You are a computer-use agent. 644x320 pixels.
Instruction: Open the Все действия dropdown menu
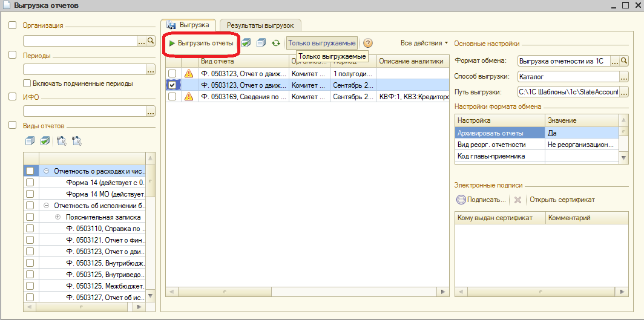pos(424,43)
